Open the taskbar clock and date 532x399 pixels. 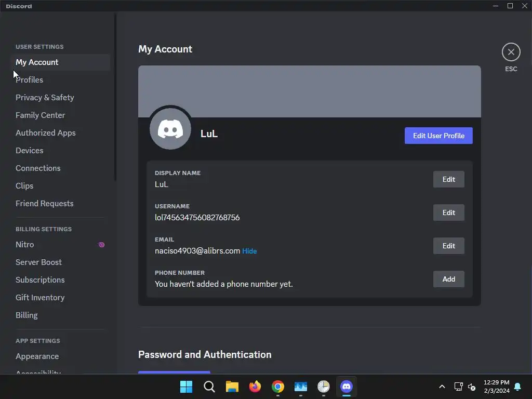click(496, 387)
